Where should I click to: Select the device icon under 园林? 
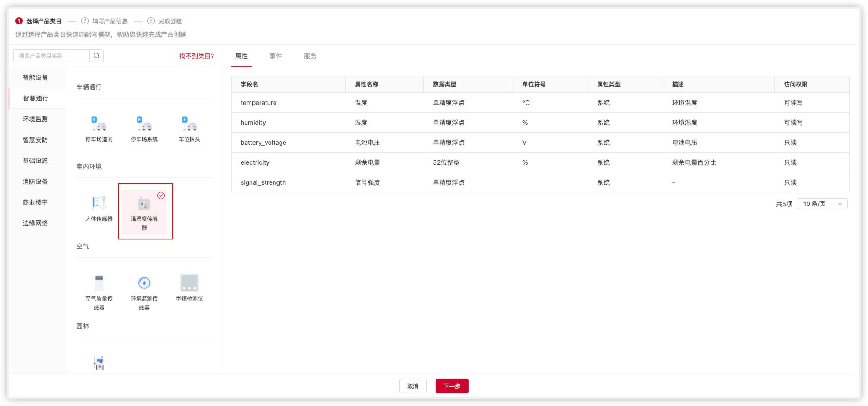click(99, 363)
